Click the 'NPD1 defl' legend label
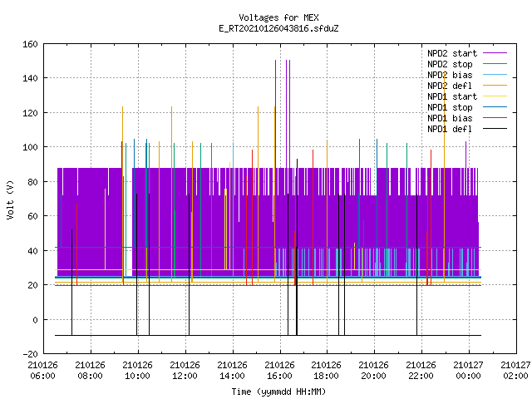Viewport: 532px width, 399px height. [450, 129]
